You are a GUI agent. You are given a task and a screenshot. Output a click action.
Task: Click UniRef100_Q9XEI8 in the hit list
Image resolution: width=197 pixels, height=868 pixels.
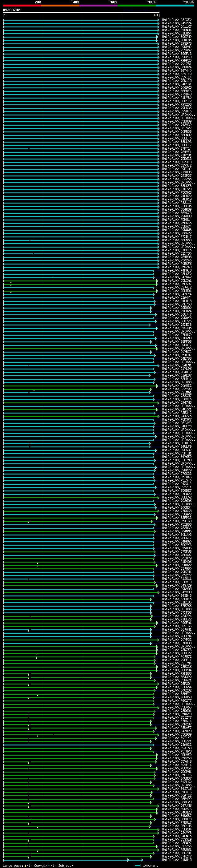coord(177,325)
